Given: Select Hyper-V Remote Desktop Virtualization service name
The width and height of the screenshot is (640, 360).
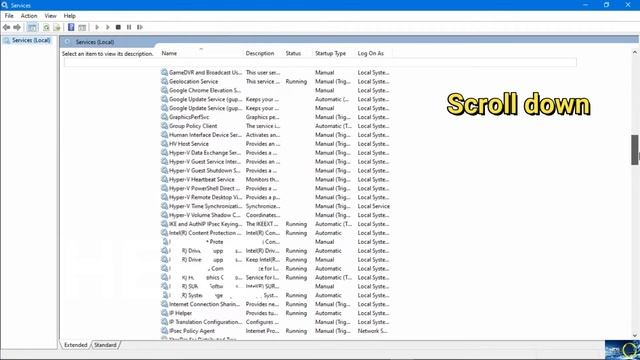Looking at the screenshot, I should (205, 198).
